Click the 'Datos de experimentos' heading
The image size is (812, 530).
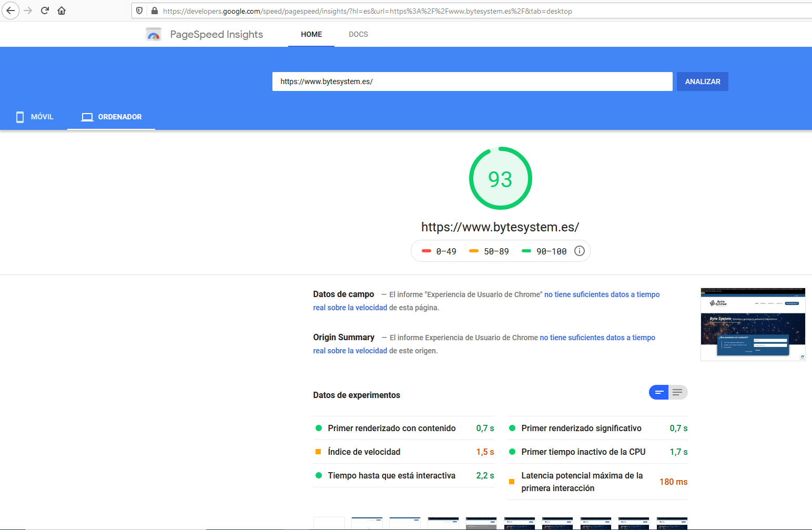[357, 395]
